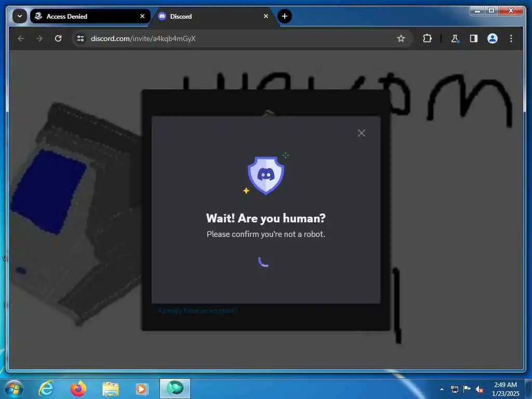This screenshot has height=399, width=532.
Task: Go forward to next page
Action: (39, 38)
